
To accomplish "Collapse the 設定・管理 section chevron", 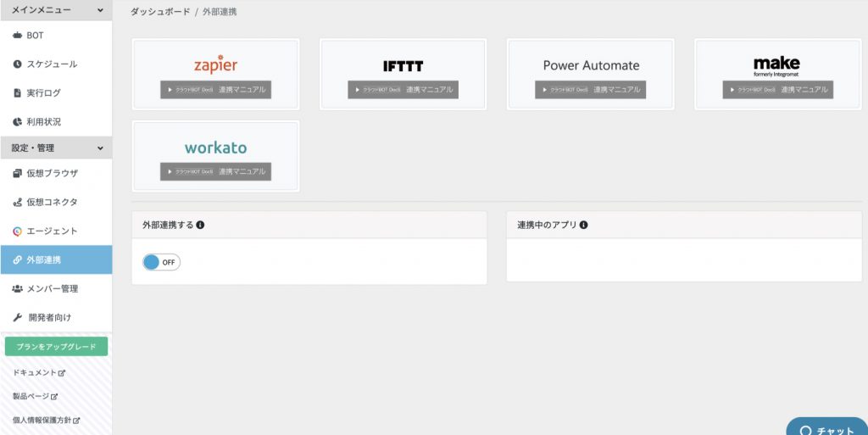I will [100, 148].
